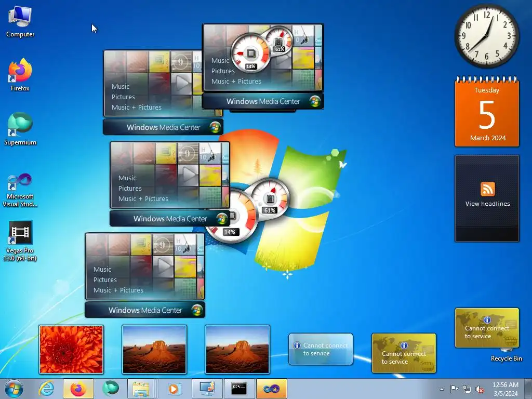Show hidden system tray icons
532x399 pixels.
click(442, 389)
